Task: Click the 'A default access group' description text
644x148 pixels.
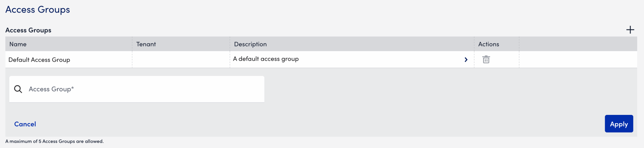Action: (x=266, y=59)
